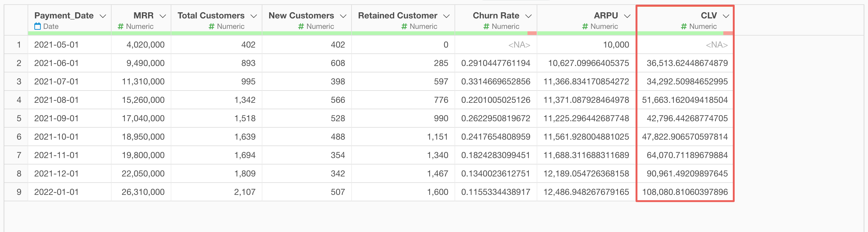Click the Numeric hash icon under New Customers
The width and height of the screenshot is (868, 232).
[x=301, y=26]
